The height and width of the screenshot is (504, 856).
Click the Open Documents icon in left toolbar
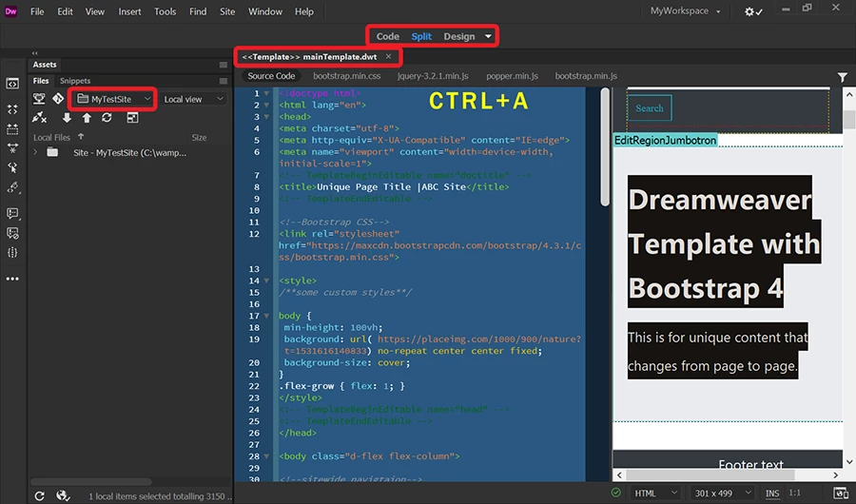[12, 84]
